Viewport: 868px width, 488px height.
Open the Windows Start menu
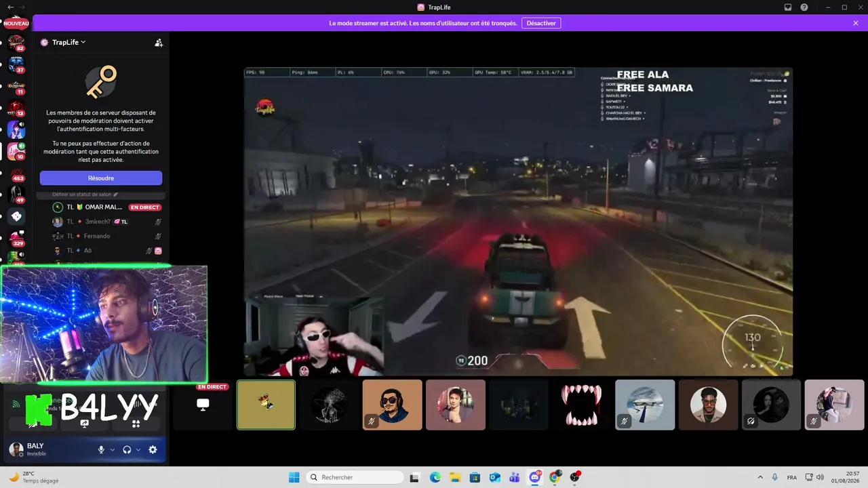coord(294,477)
